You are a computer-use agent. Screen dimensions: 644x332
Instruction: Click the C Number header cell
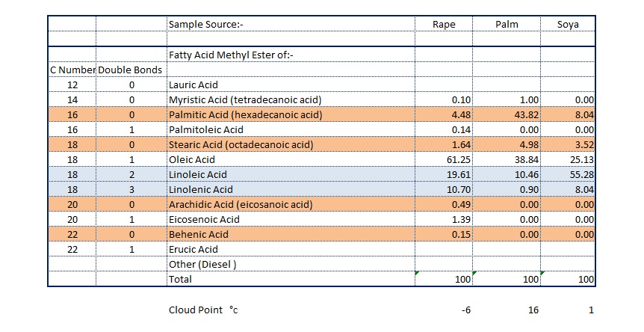(72, 70)
